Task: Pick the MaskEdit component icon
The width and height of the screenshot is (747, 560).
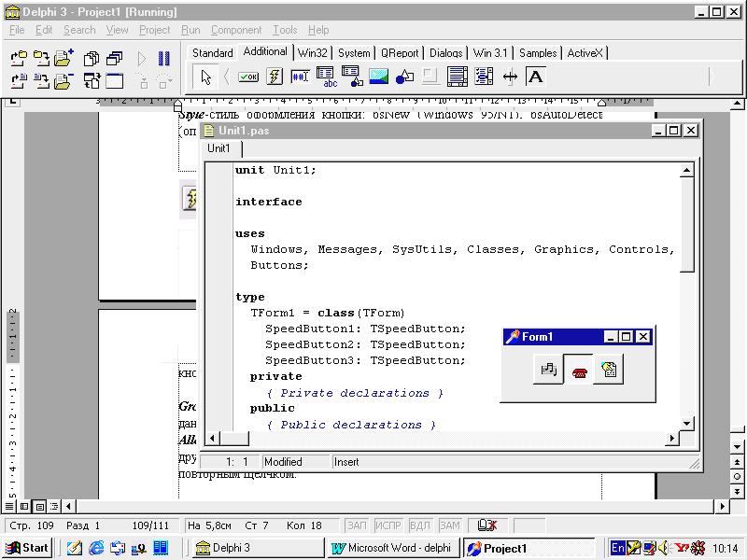Action: [300, 77]
